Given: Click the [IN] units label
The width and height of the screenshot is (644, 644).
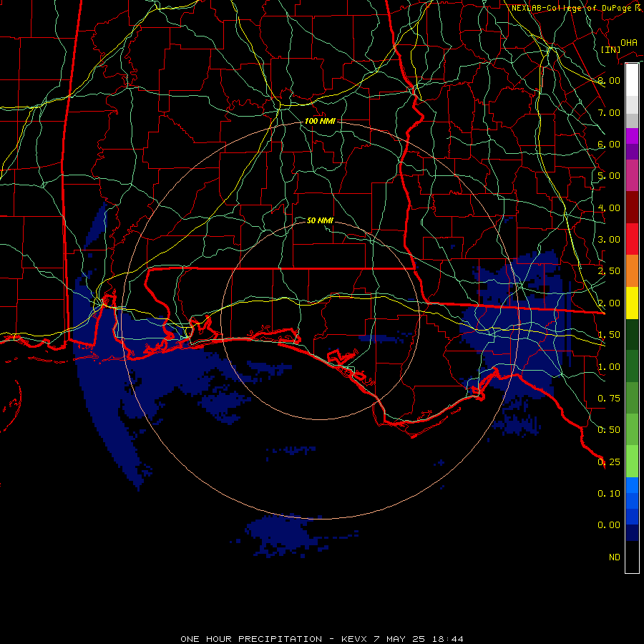Looking at the screenshot, I should [x=610, y=49].
